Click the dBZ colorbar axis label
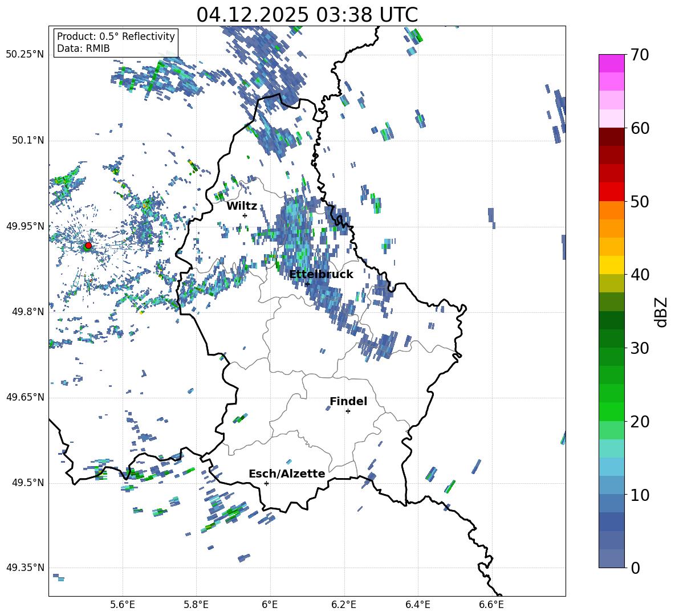The height and width of the screenshot is (616, 675). (660, 312)
